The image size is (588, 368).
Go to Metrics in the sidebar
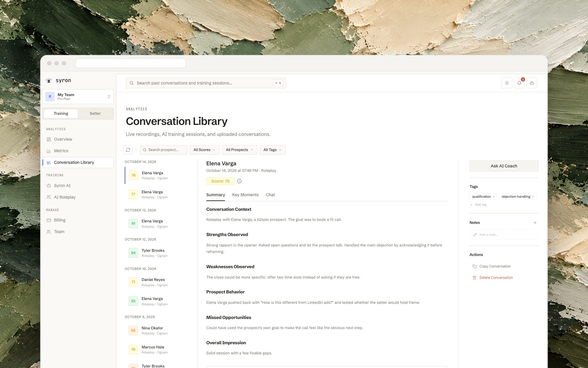tap(78, 151)
